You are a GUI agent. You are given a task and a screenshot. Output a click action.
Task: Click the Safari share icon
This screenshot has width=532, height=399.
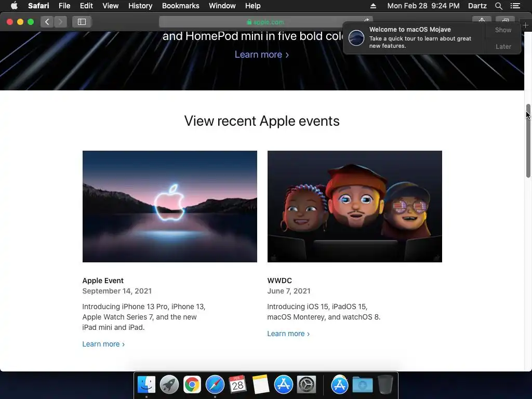[482, 20]
